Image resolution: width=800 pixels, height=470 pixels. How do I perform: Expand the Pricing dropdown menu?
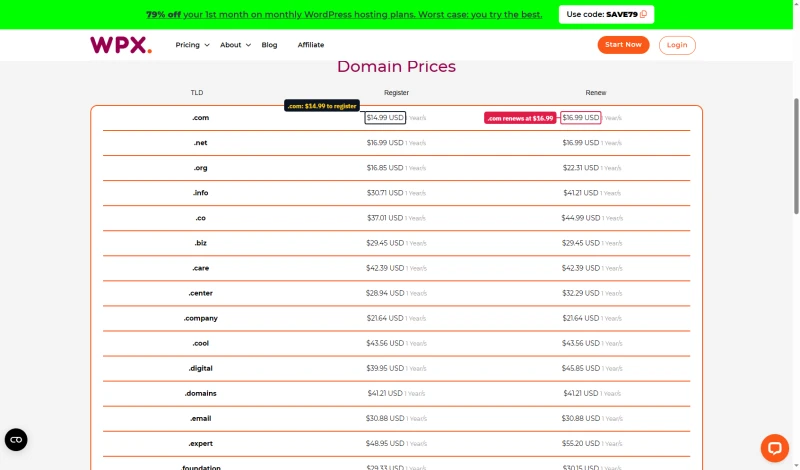point(192,45)
